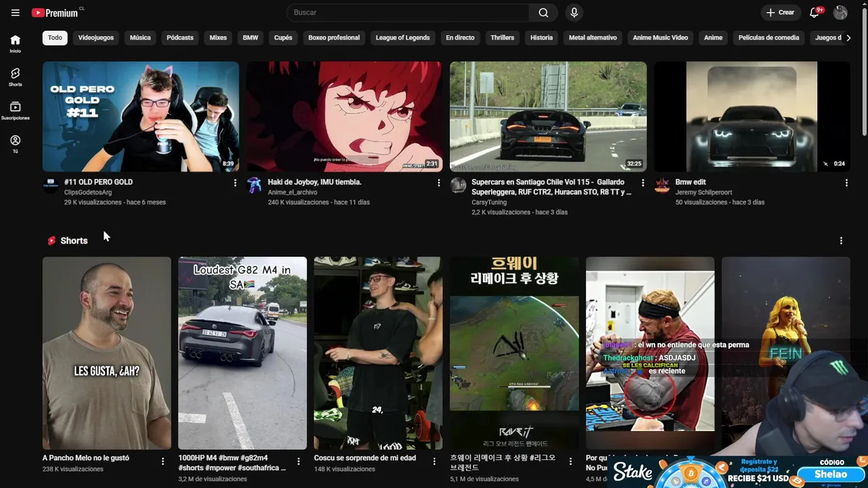Select the Música chip
The image size is (868, 488).
[140, 38]
